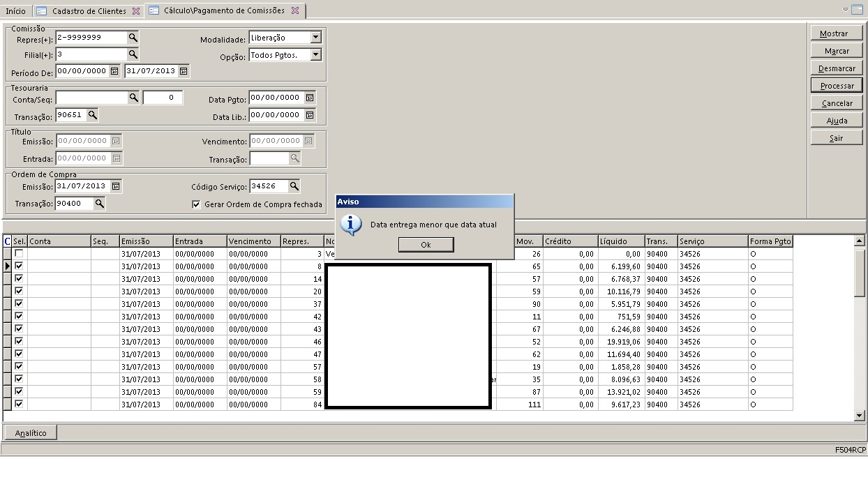Click the Código Serviço lookup magnifier
The height and width of the screenshot is (484, 868).
294,186
